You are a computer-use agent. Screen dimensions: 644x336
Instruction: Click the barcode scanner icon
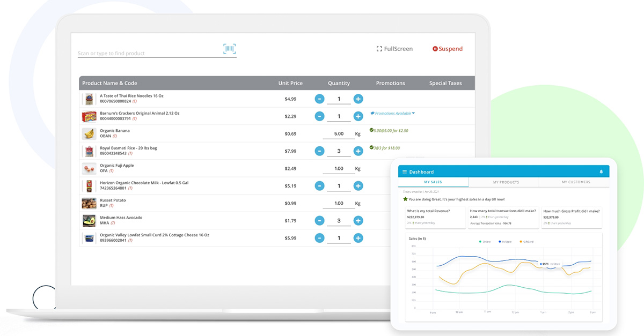[x=230, y=49]
